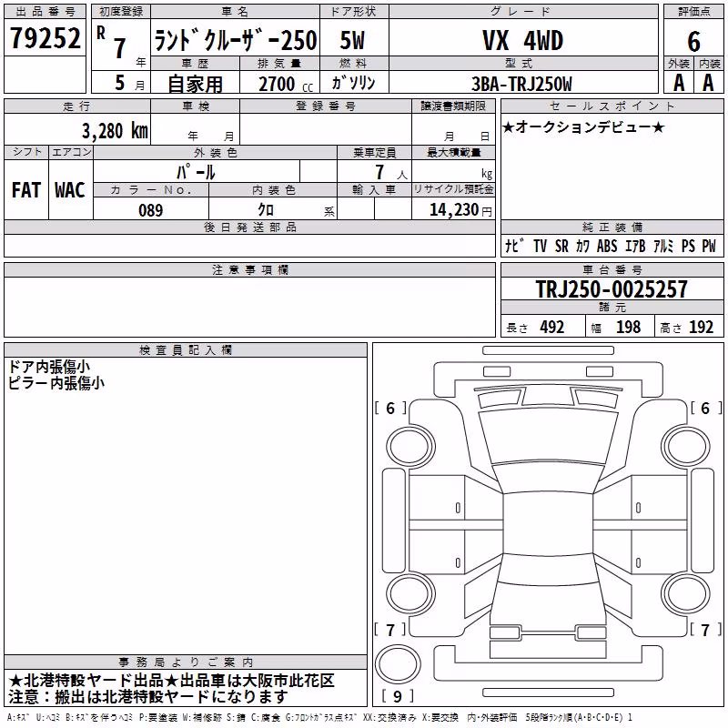Select the アルミ alloy wheel entry
The height and width of the screenshot is (728, 728).
(663, 246)
